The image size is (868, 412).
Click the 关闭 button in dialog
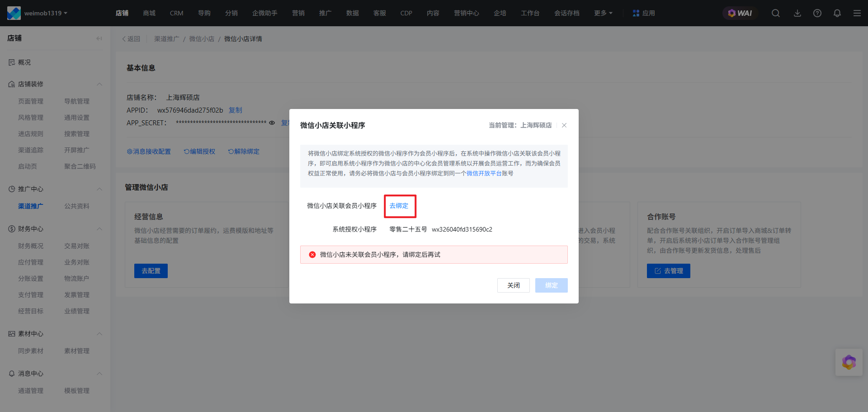pyautogui.click(x=513, y=285)
